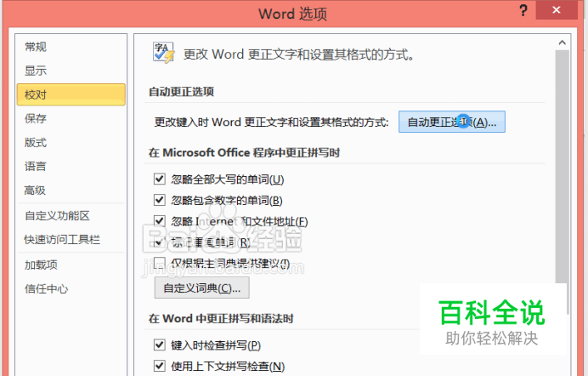Toggle 忽略包含数字的单词(B) checkbox

click(x=160, y=200)
